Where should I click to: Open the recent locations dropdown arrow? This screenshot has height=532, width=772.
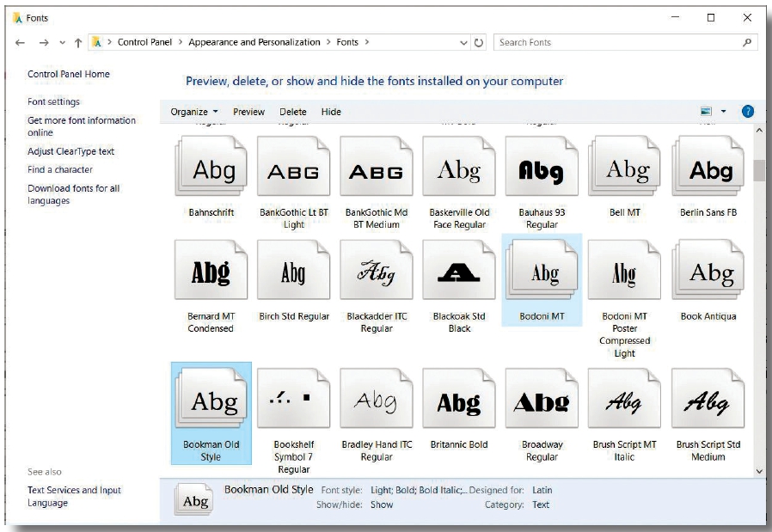[x=62, y=43]
